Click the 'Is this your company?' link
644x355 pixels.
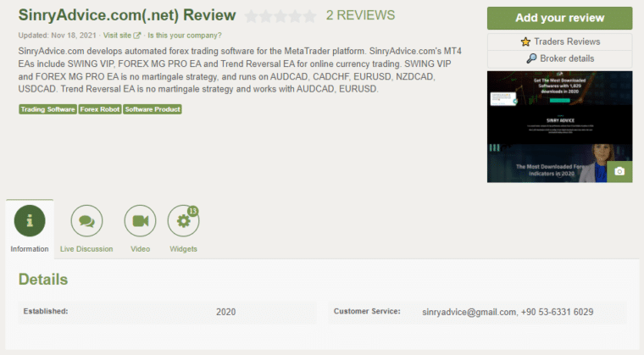[185, 36]
